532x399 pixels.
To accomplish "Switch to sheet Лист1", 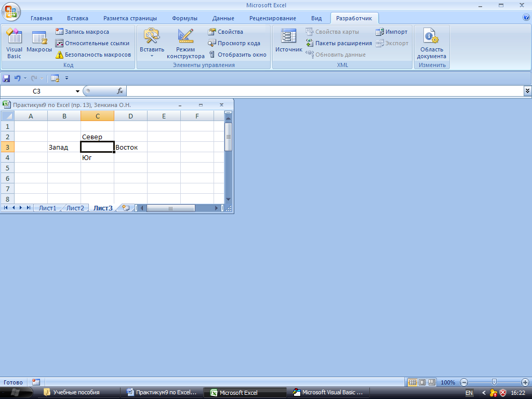I will (x=47, y=208).
